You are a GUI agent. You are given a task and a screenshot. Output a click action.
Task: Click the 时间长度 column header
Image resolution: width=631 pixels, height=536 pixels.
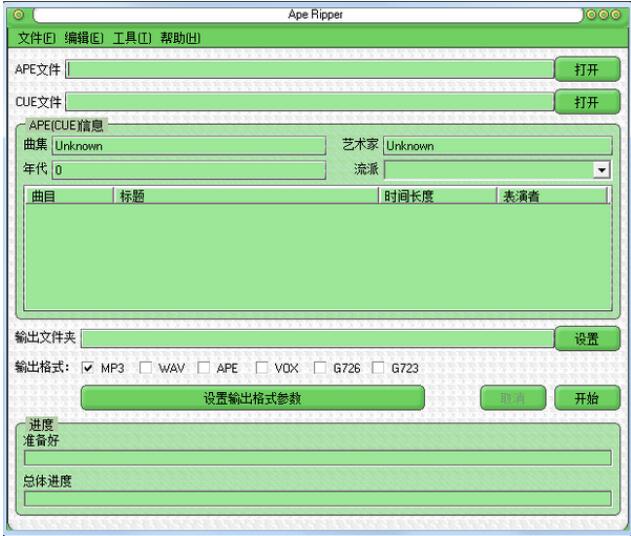click(x=438, y=196)
